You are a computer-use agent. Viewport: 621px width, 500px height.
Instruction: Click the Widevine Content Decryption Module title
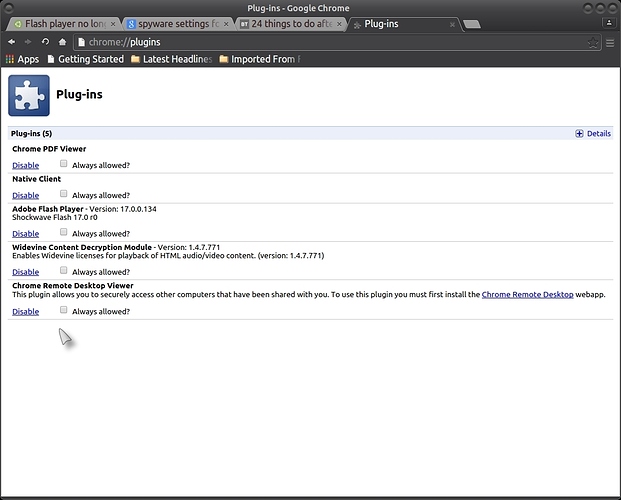click(82, 247)
